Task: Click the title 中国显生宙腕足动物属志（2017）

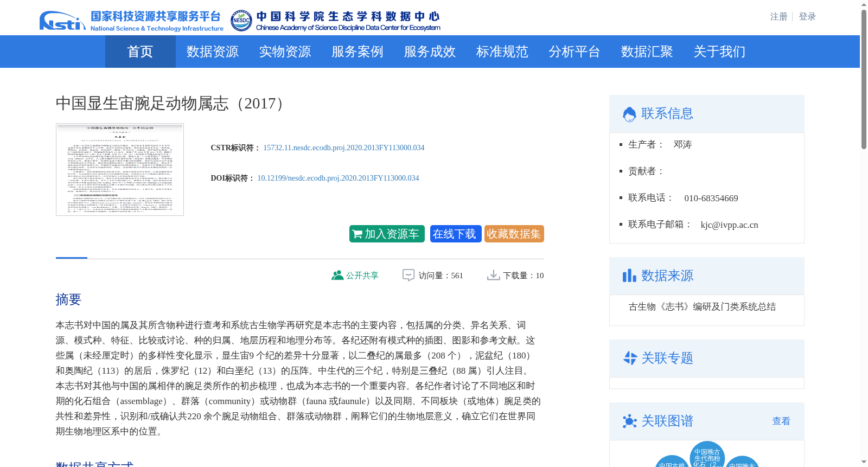Action: 174,103
